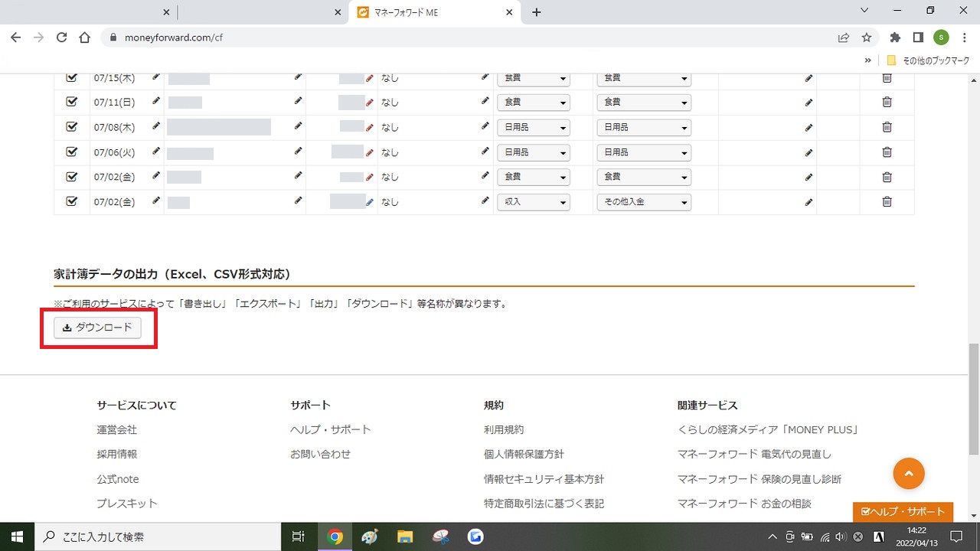Edit amount with red pencil on 07/08(木) row
980x551 pixels.
(x=370, y=127)
